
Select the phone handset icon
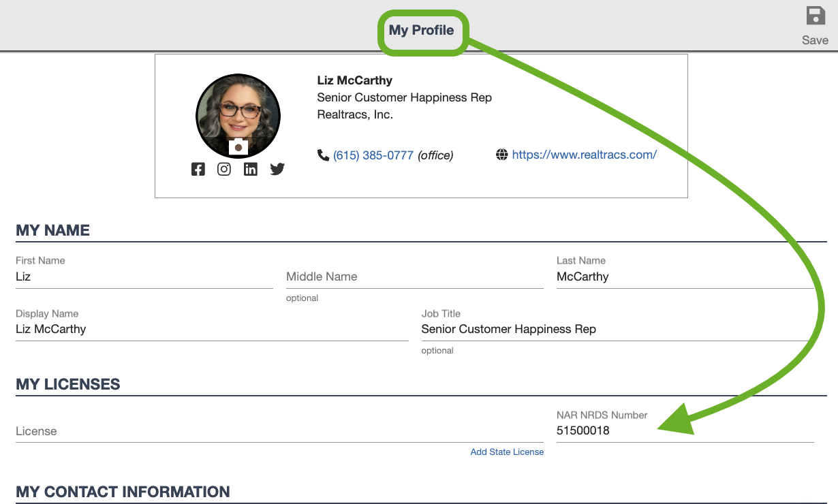[322, 155]
